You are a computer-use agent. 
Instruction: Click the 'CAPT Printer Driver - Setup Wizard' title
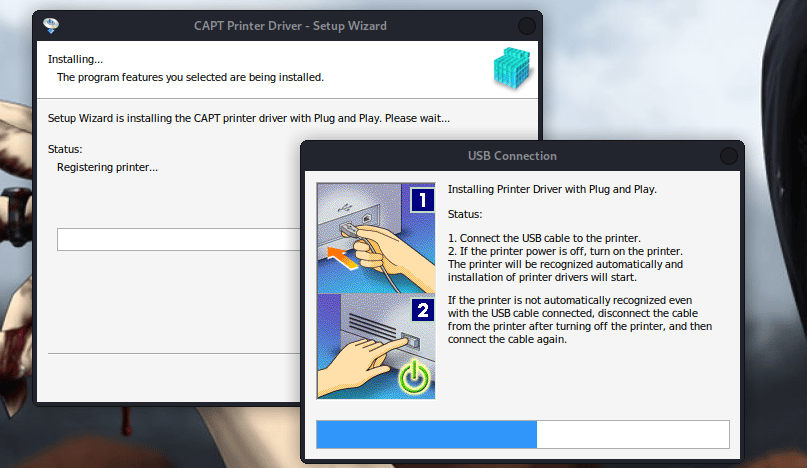click(x=290, y=26)
